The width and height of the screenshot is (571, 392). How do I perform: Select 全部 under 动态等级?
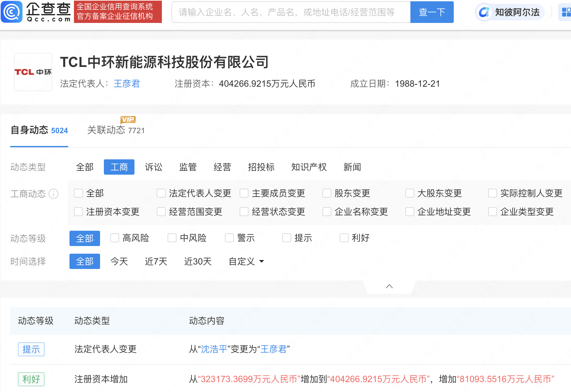(85, 238)
